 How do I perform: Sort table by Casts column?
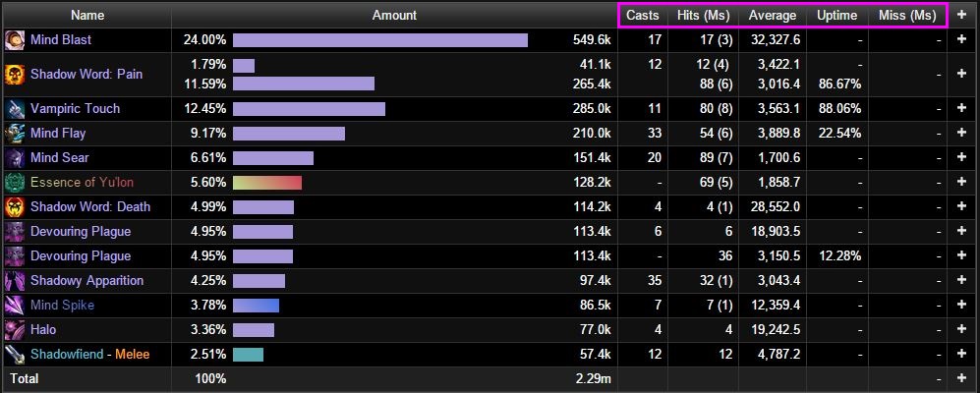[642, 15]
